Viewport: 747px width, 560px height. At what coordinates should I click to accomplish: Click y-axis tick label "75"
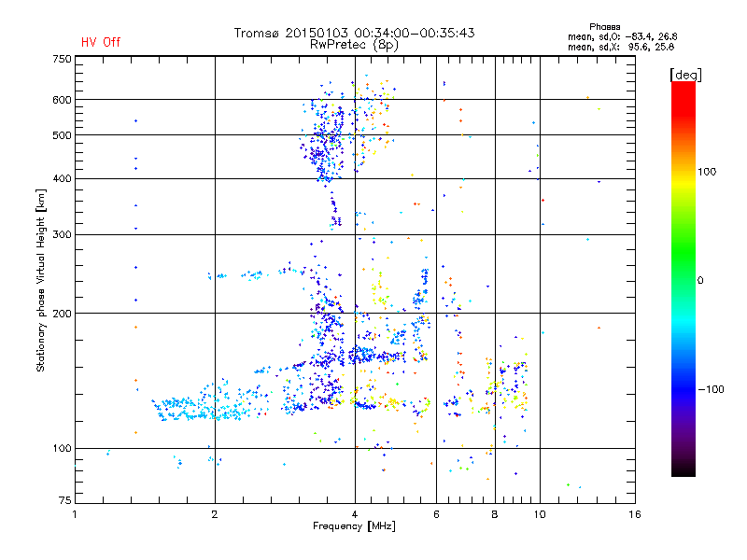[x=65, y=500]
